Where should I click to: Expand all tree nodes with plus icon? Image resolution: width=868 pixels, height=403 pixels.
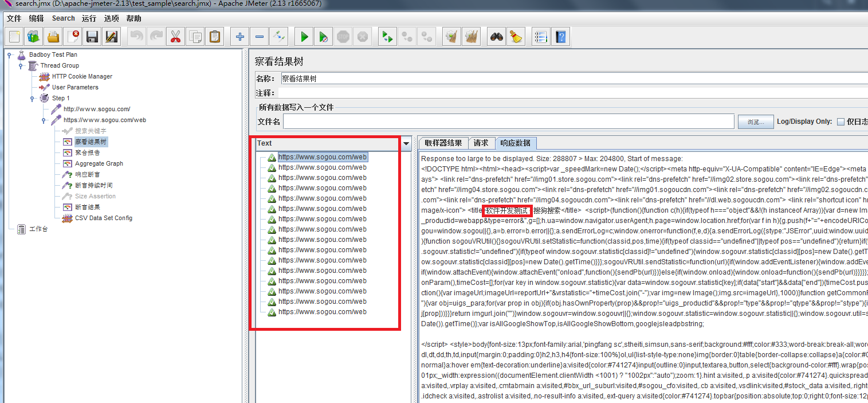pyautogui.click(x=240, y=37)
